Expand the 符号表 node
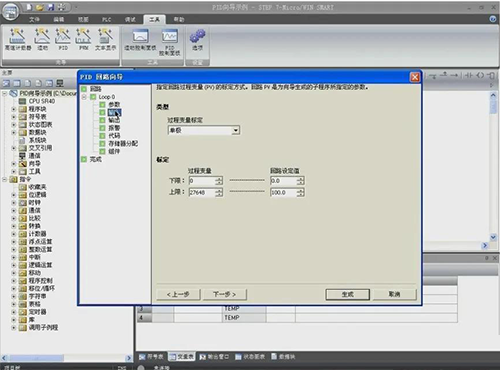500x370 pixels. pos(14,117)
